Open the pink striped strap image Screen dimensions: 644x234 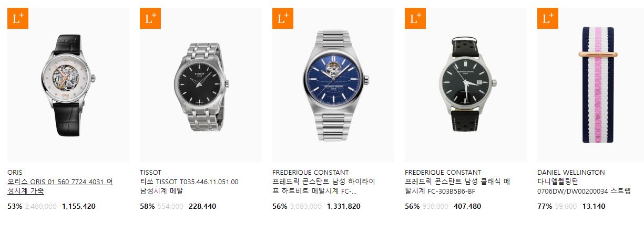pos(590,85)
